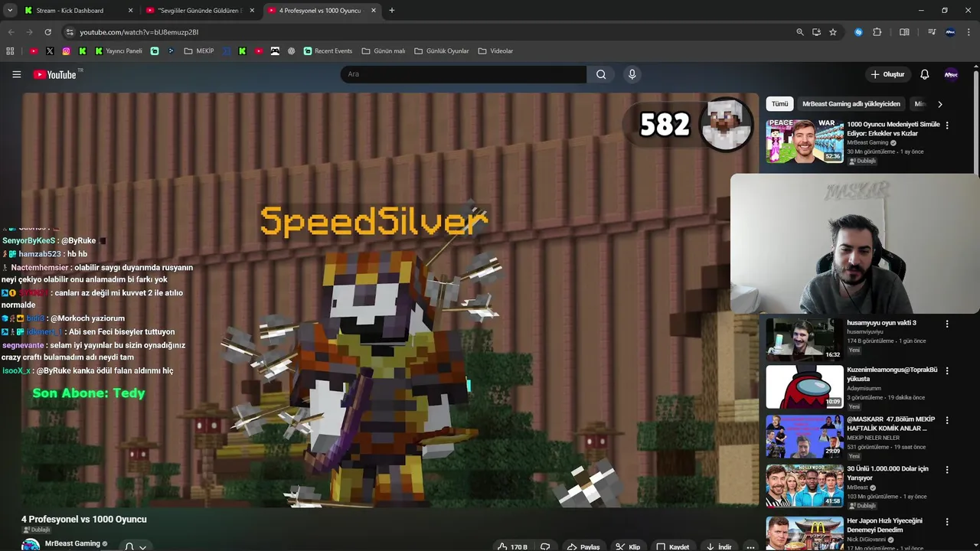Open the Instagram bookmark

(66, 51)
